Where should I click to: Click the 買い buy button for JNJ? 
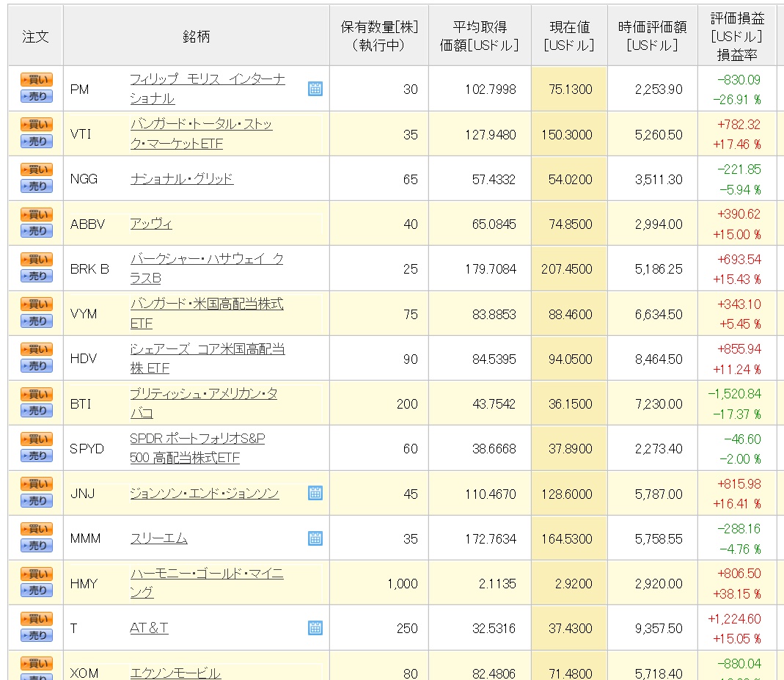tap(36, 483)
